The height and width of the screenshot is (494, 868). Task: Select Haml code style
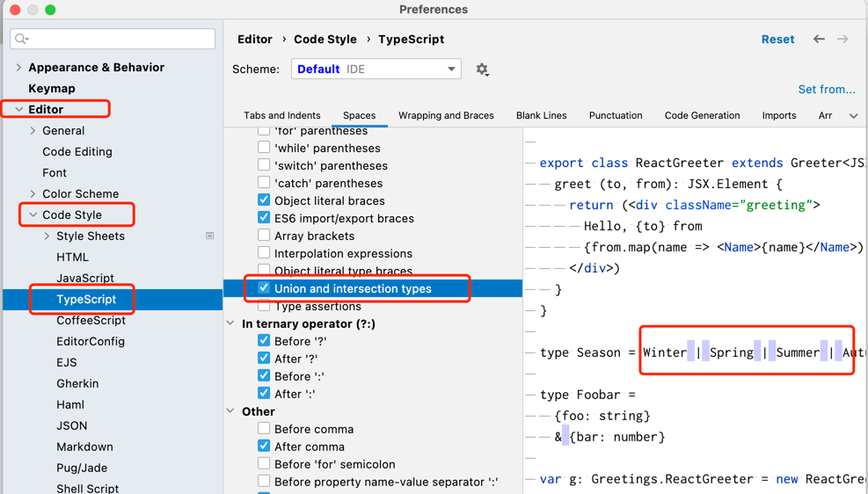click(x=70, y=404)
